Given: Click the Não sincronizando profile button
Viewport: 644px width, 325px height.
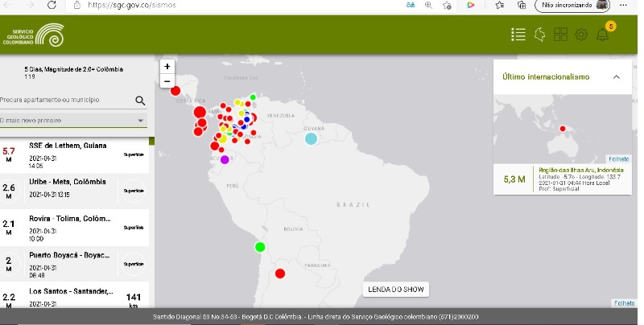Looking at the screenshot, I should (x=573, y=5).
